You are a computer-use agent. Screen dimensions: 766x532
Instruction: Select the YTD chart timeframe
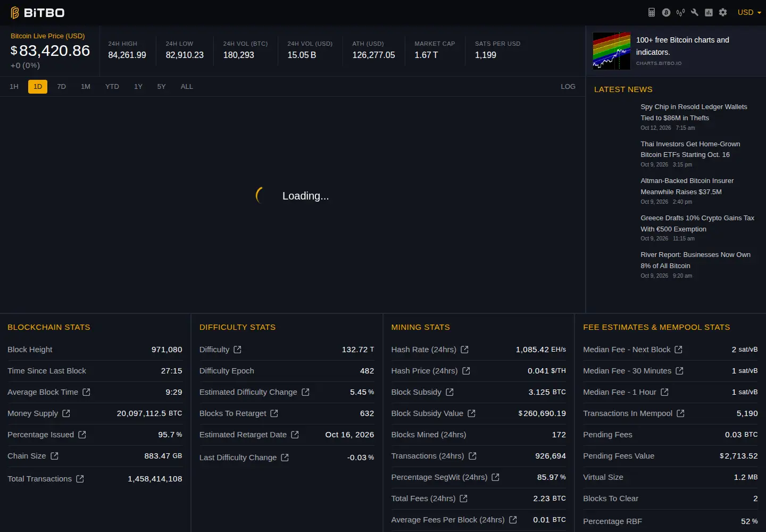tap(112, 86)
